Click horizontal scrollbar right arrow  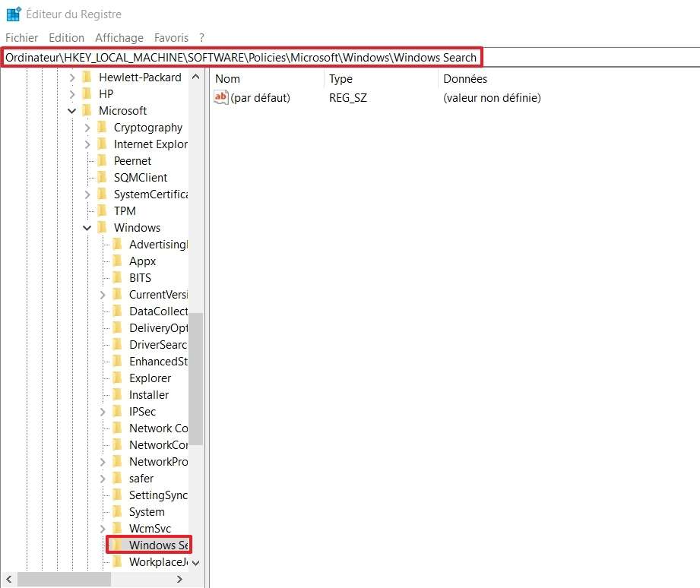(179, 579)
